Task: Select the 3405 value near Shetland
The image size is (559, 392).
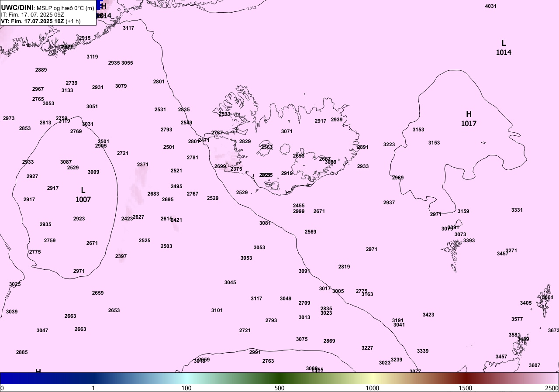Action: (526, 303)
